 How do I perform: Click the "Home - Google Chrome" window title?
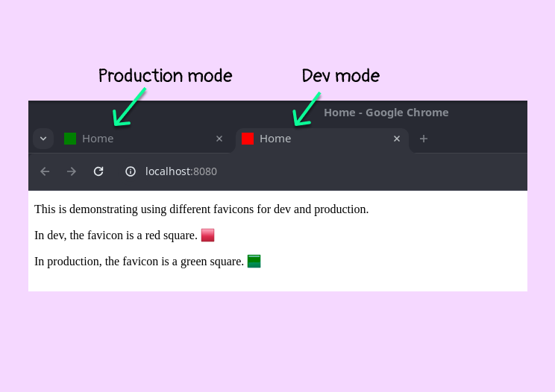click(386, 113)
